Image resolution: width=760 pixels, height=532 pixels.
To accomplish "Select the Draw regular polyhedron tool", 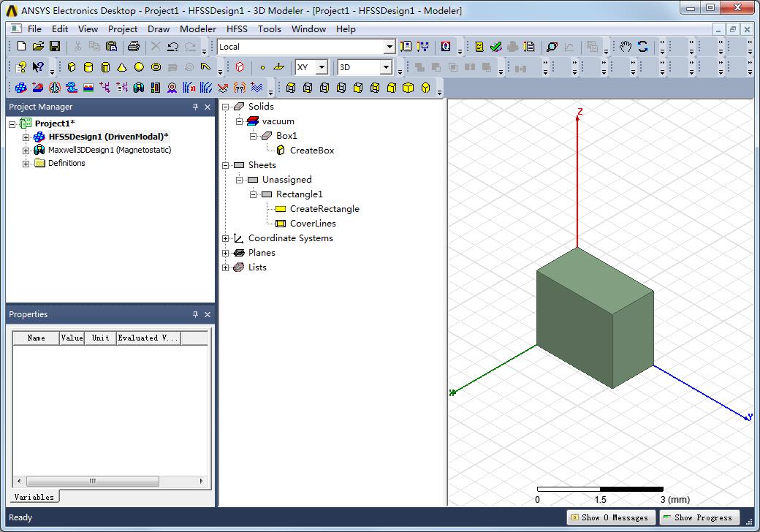I will pos(105,66).
